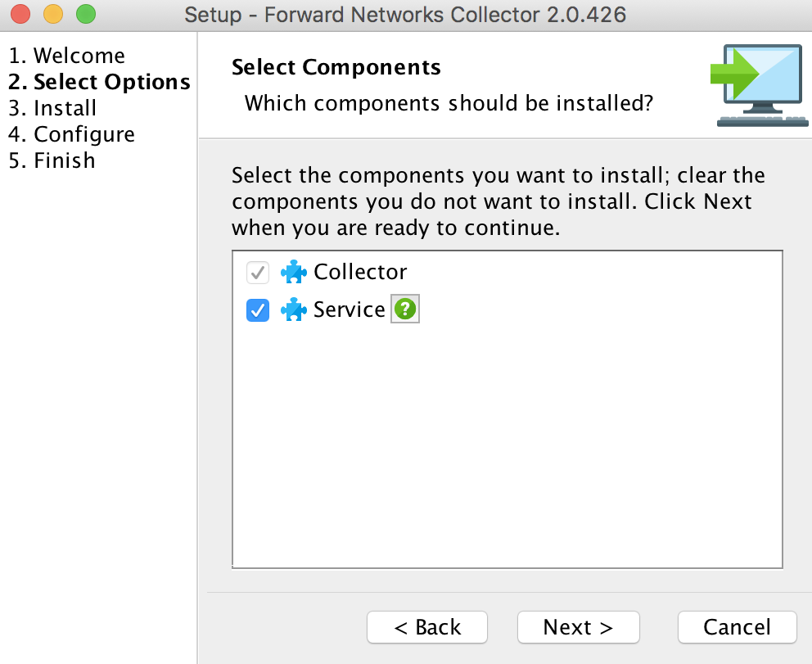Click the Next button to continue
Viewport: 812px width, 664px height.
(x=578, y=626)
